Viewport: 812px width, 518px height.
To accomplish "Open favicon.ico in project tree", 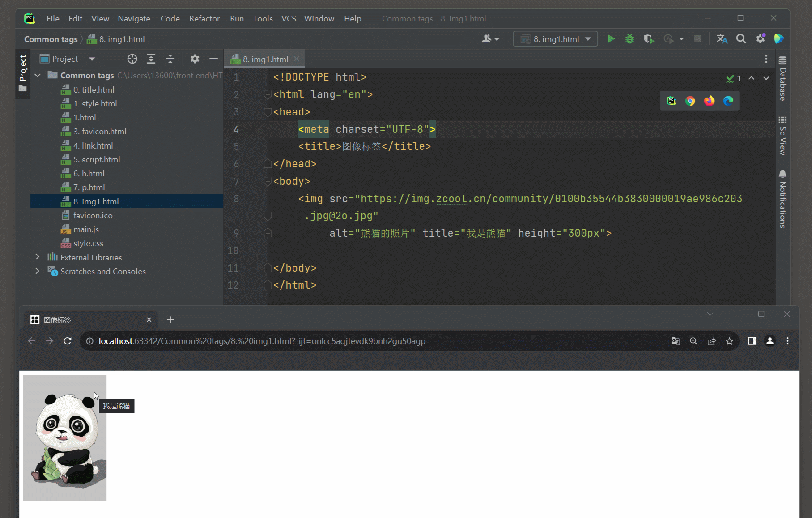I will click(x=93, y=215).
